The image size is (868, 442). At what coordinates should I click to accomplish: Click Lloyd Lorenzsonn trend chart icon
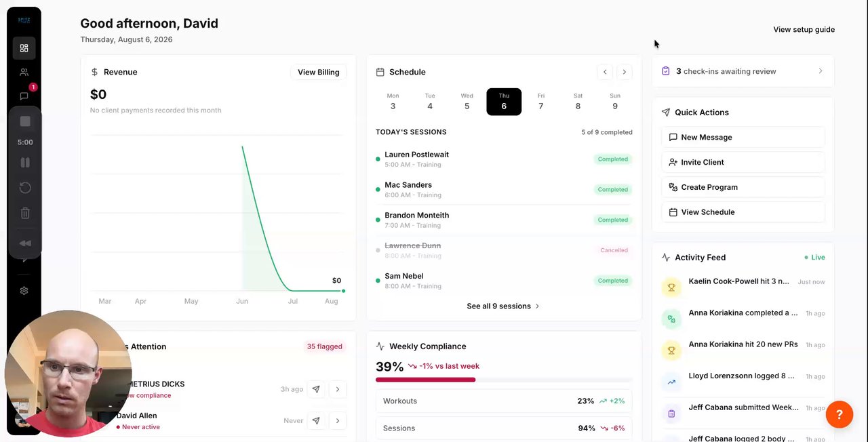671,382
